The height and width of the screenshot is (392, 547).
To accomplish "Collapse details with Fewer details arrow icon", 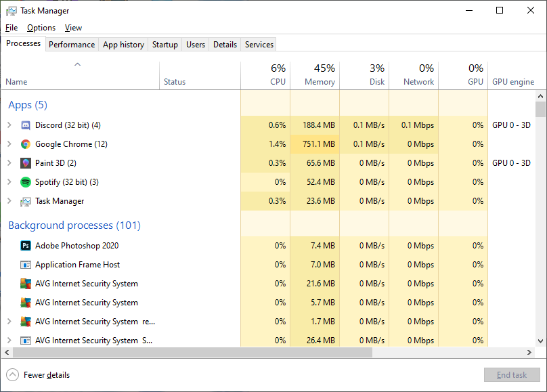I will [x=13, y=375].
